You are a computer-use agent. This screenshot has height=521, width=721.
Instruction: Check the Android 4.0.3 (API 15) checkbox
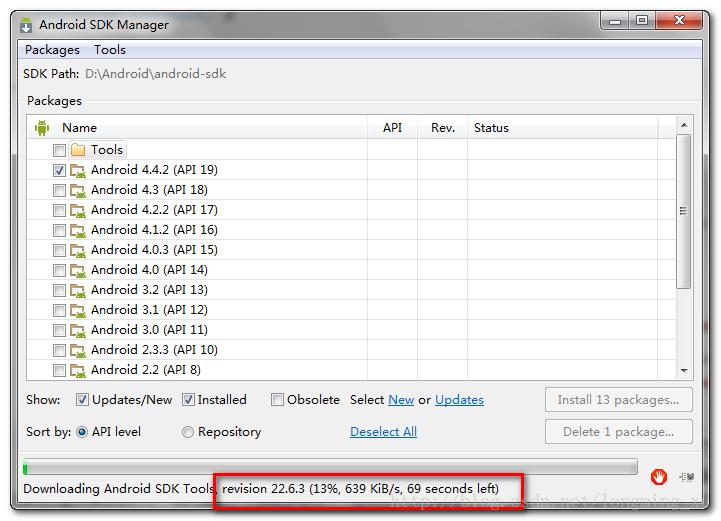pos(59,250)
